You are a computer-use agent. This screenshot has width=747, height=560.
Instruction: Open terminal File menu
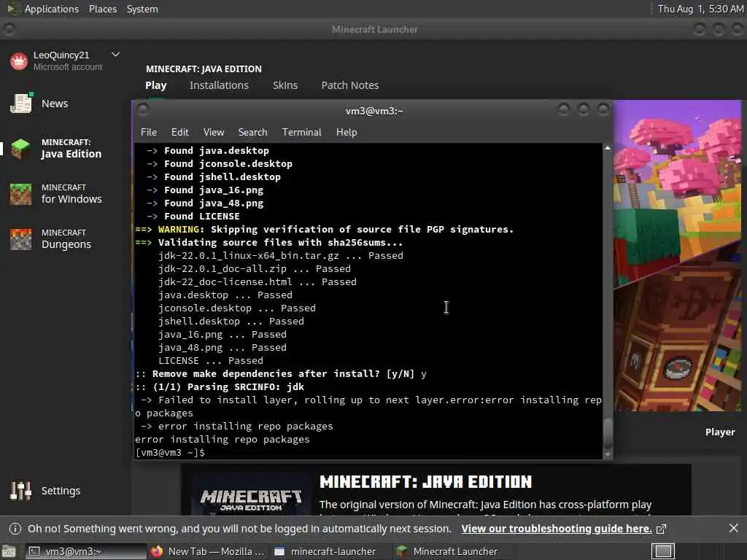[x=149, y=132]
